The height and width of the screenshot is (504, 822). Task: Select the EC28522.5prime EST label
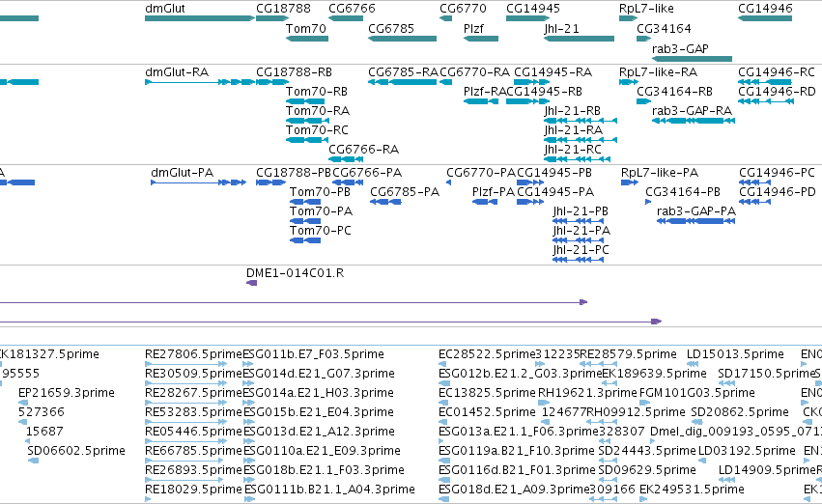click(x=487, y=354)
